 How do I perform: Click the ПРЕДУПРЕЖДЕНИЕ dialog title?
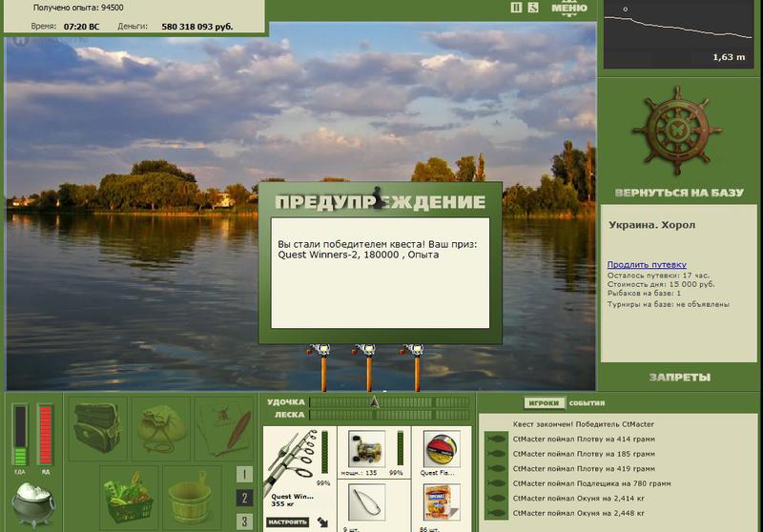[x=380, y=201]
